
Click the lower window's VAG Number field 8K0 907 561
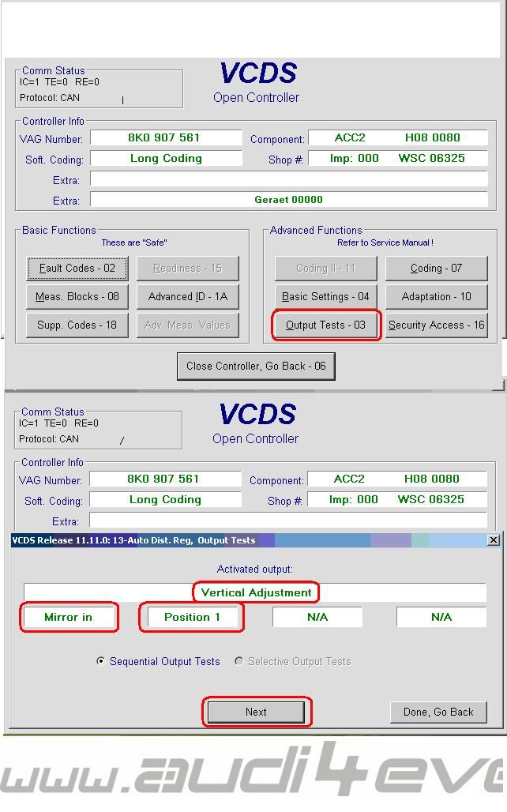[165, 479]
